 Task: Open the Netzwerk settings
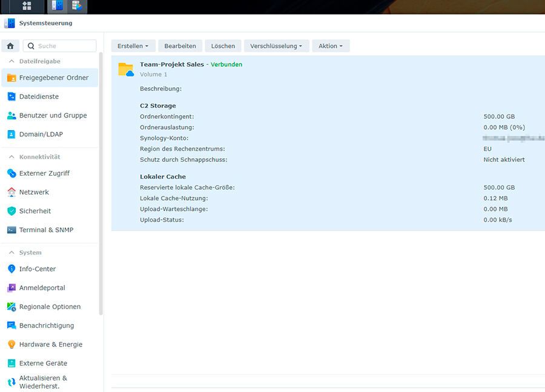(34, 192)
